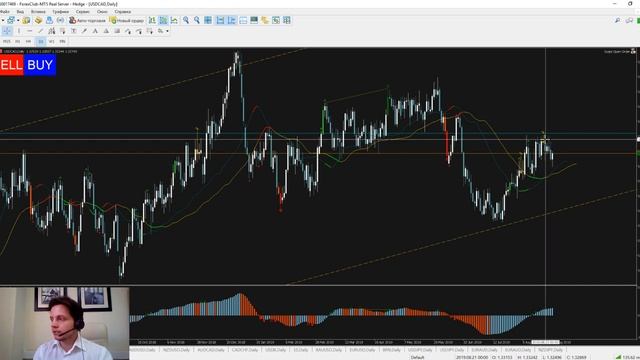Select the W1 timeframe
Image resolution: width=640 pixels, height=360 pixels.
(x=51, y=41)
